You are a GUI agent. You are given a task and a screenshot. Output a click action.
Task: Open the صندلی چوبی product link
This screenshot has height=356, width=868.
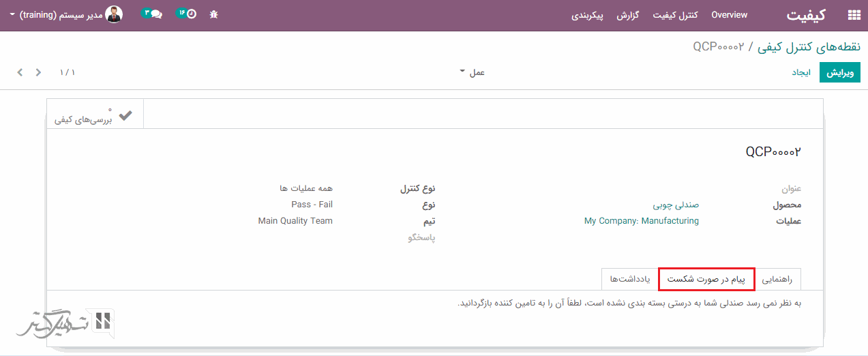click(x=676, y=205)
